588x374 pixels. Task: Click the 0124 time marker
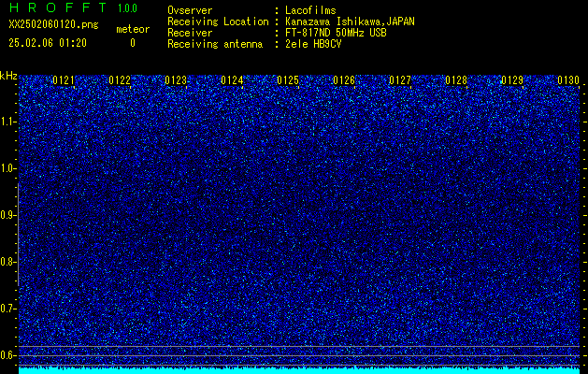coord(232,80)
